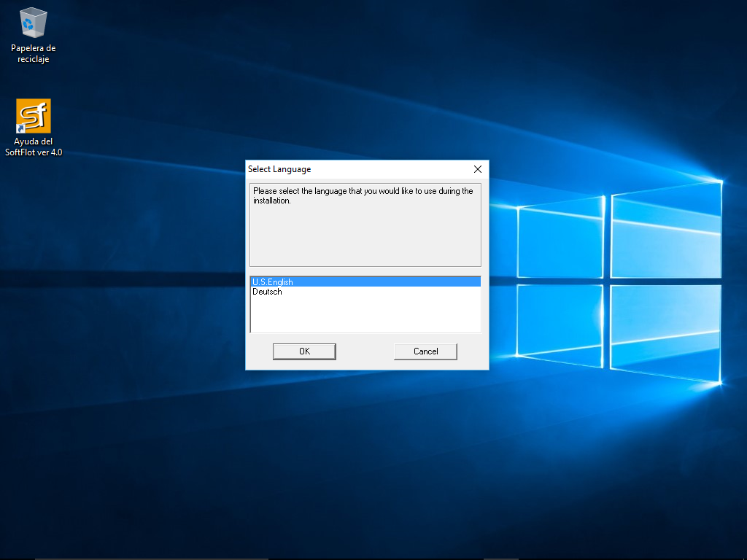Click empty white space below Deutsch in list
Screen dimensions: 747x560
[x=365, y=315]
